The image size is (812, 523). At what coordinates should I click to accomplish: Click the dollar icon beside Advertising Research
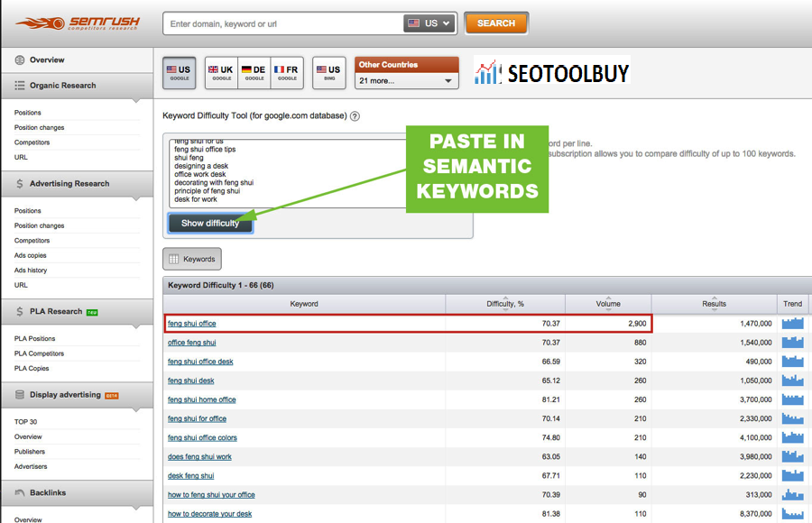[20, 184]
